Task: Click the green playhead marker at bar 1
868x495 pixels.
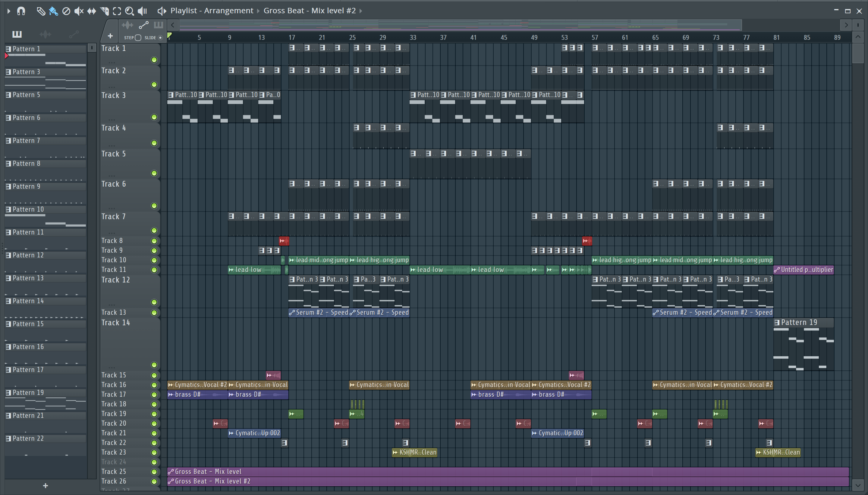Action: 169,35
